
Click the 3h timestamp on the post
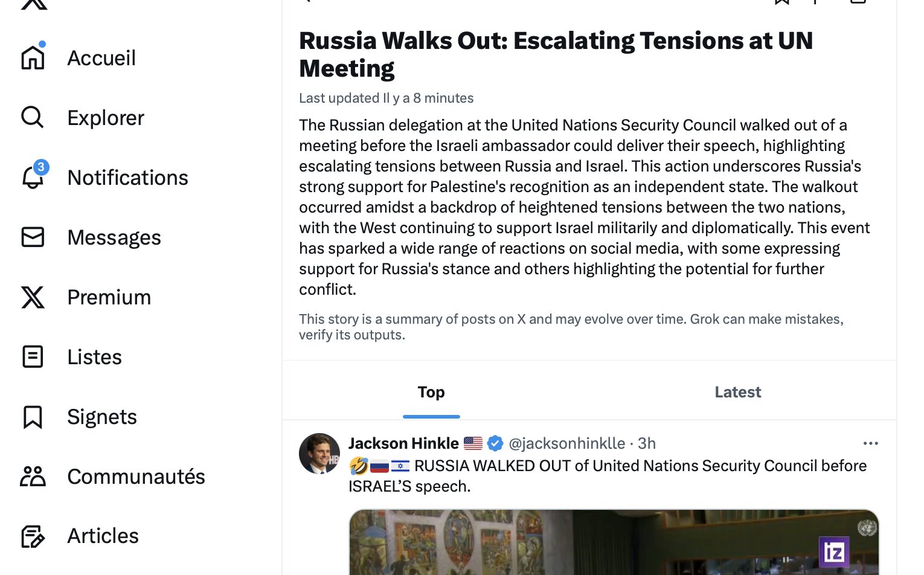pos(647,443)
